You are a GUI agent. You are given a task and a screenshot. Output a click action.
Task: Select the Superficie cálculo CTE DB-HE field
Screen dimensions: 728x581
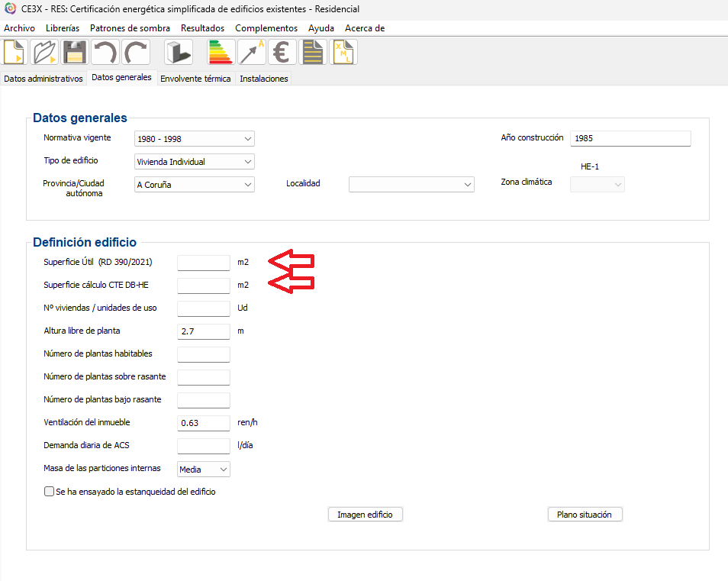pos(204,286)
